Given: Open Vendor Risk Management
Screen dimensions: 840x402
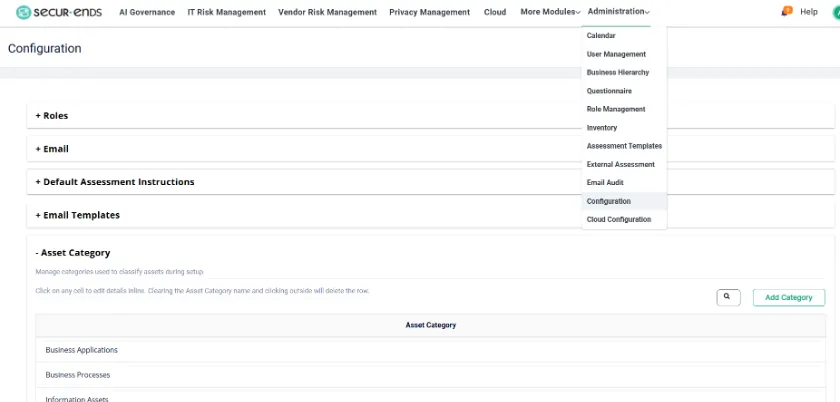Looking at the screenshot, I should [x=327, y=12].
